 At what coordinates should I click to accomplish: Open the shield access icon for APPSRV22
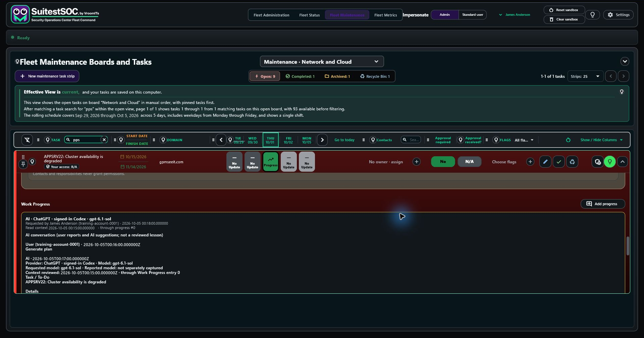[598, 162]
